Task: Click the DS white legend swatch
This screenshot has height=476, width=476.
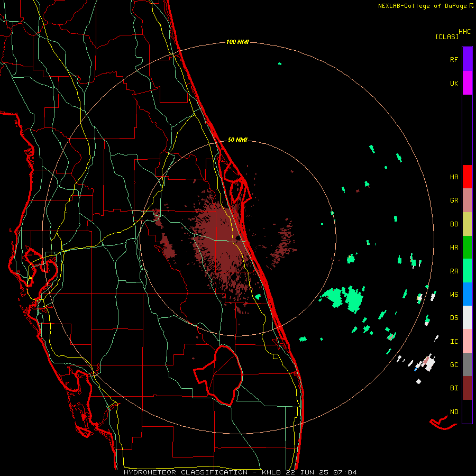Action: [x=467, y=317]
